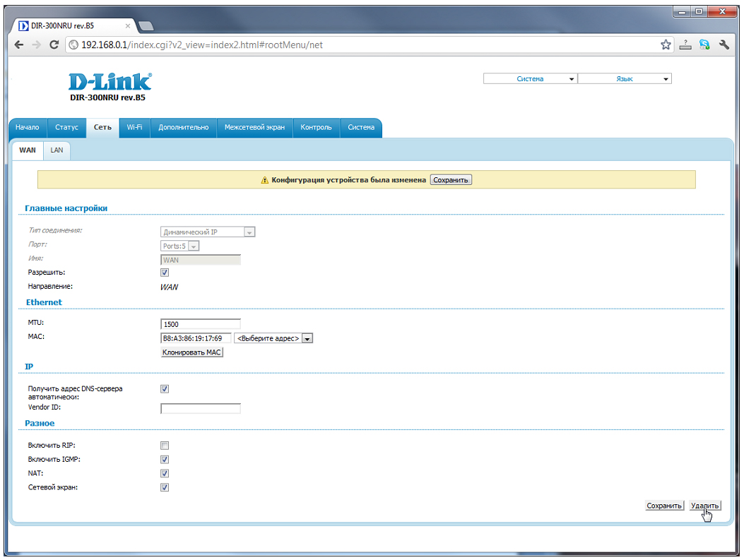Open the Chrome wrench settings menu
This screenshot has height=560, width=744.
724,44
